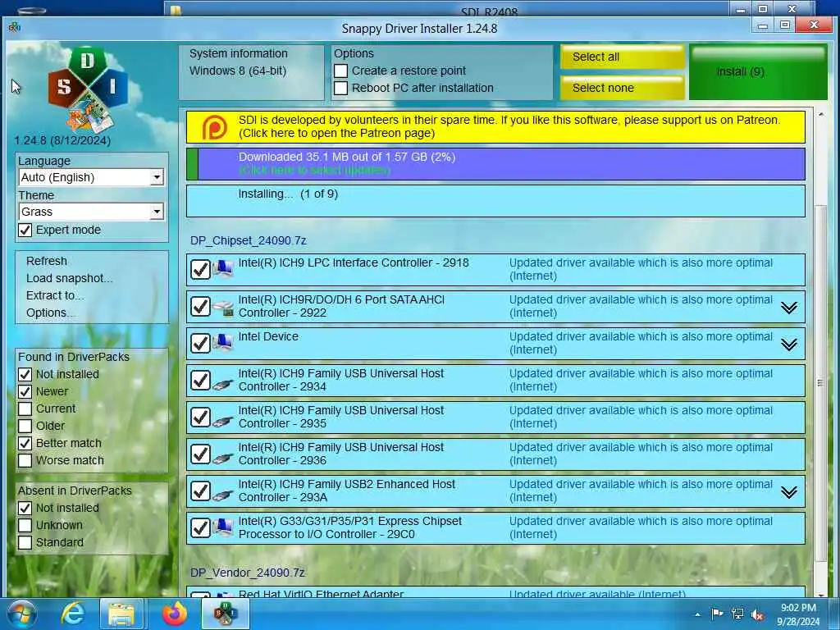Enable Unknown filter checkbox
This screenshot has width=840, height=630.
point(25,525)
